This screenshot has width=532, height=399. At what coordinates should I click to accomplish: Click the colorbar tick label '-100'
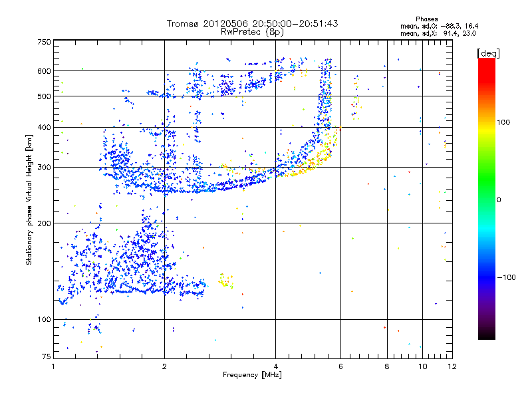pos(506,277)
